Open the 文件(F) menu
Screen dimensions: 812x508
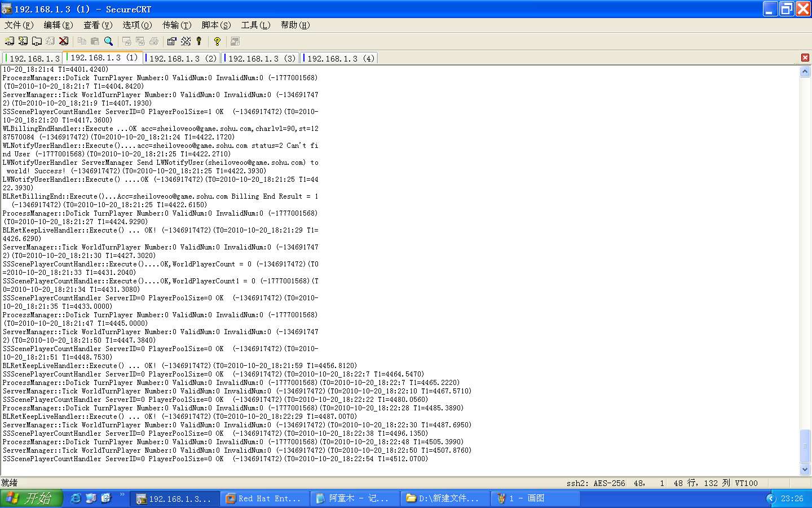point(19,25)
